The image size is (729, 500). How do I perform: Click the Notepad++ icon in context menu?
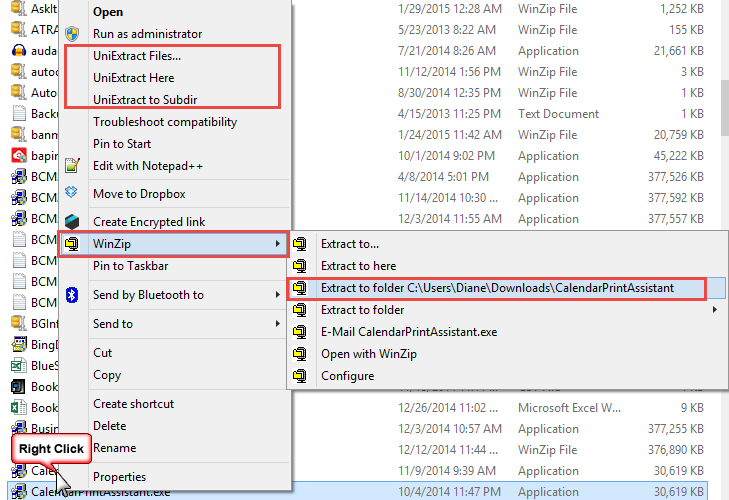[71, 166]
